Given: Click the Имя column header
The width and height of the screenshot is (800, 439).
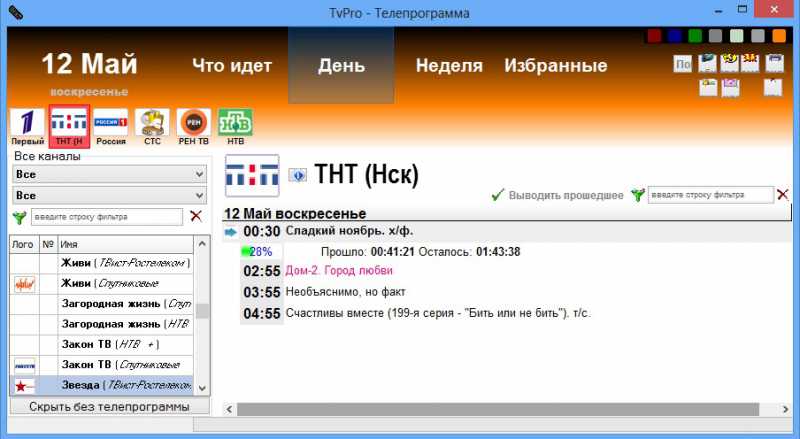Looking at the screenshot, I should [126, 245].
